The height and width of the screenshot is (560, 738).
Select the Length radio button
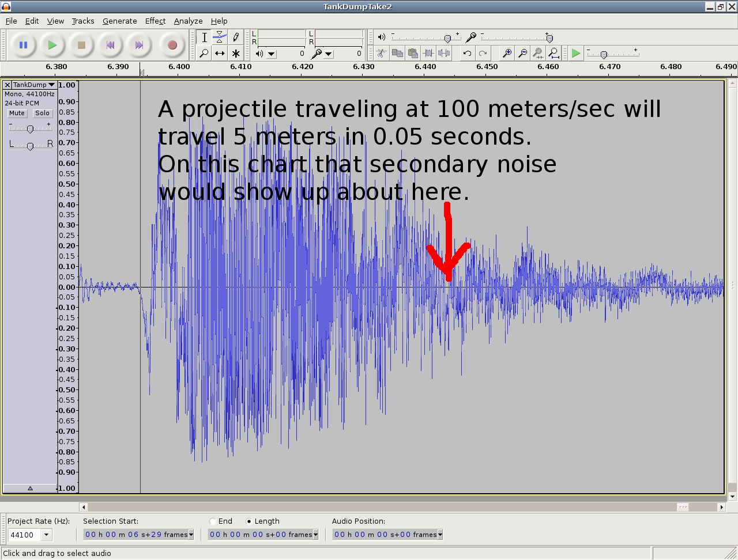tap(249, 521)
